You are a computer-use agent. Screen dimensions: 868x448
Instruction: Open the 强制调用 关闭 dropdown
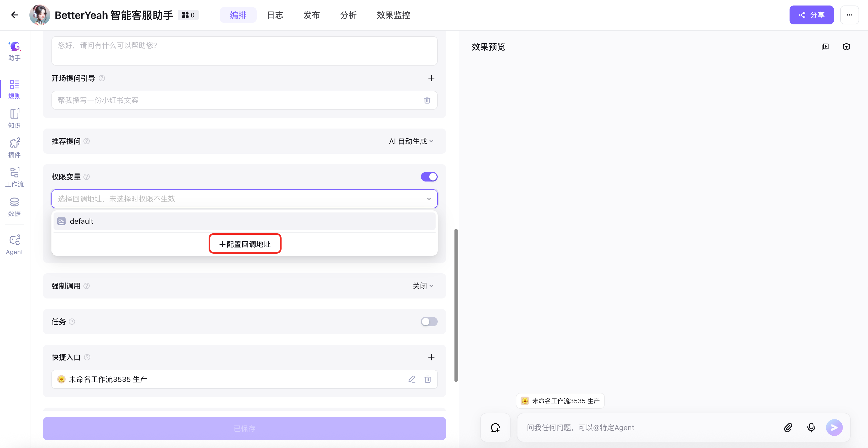coord(422,286)
